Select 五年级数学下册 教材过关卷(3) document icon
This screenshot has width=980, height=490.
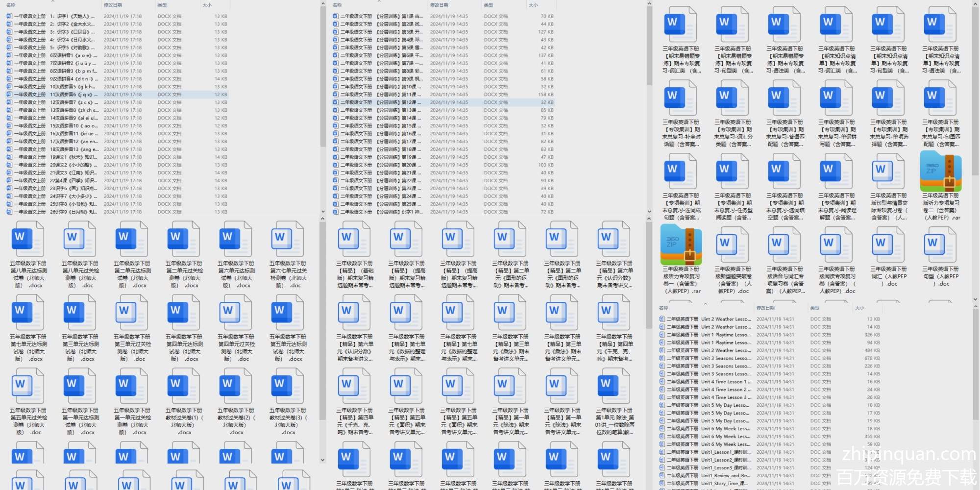[x=288, y=386]
